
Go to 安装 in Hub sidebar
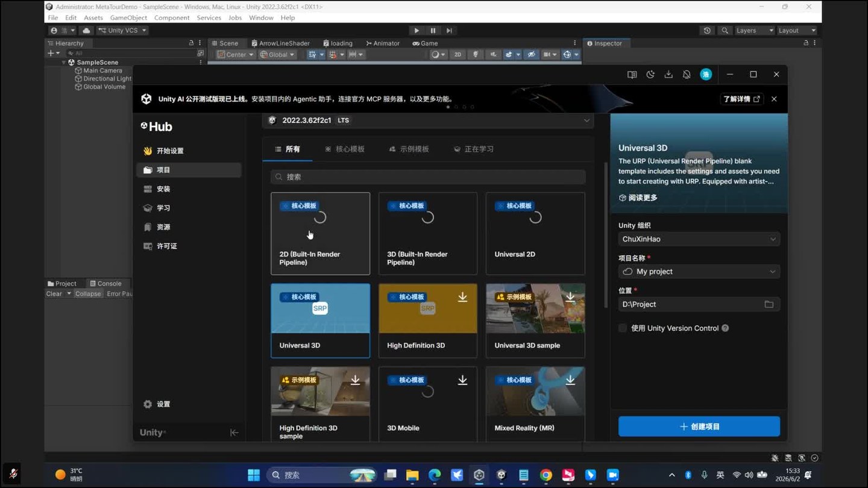[189, 189]
